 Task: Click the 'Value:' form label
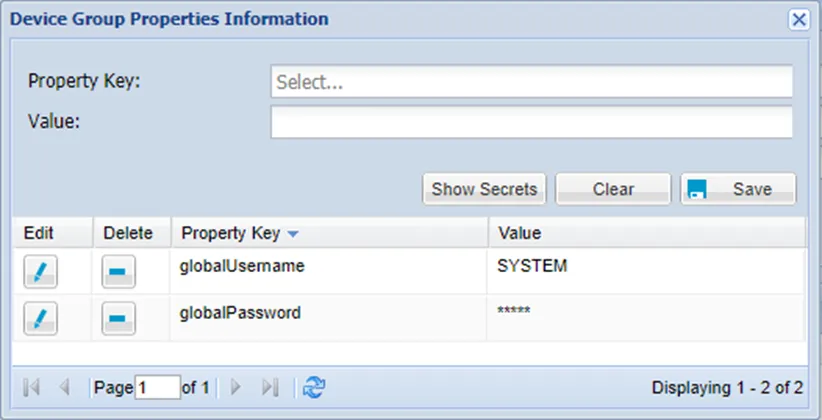(54, 122)
